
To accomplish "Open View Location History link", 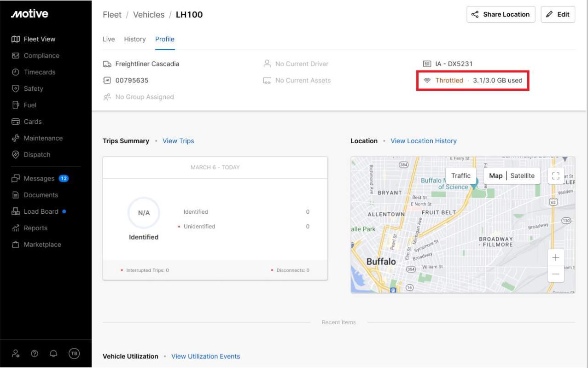I will (423, 141).
